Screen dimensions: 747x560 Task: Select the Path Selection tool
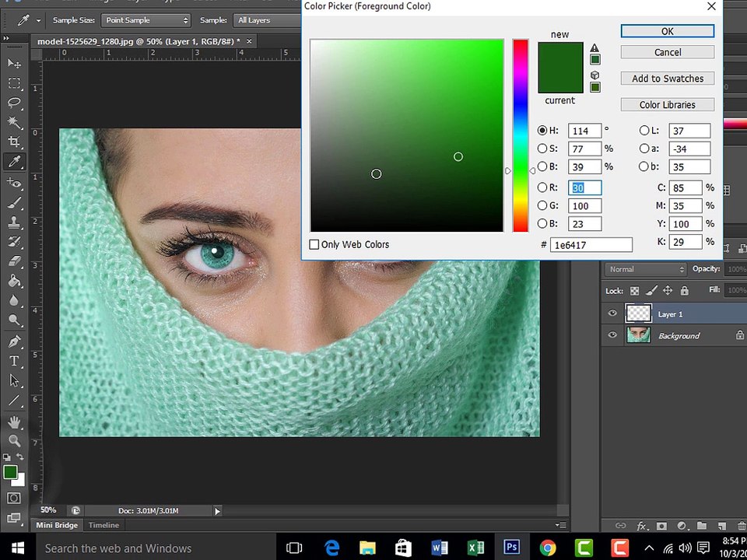tap(14, 380)
